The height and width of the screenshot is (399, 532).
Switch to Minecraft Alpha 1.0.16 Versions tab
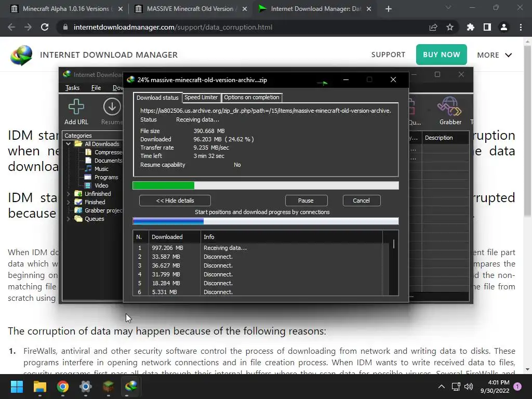click(x=66, y=9)
